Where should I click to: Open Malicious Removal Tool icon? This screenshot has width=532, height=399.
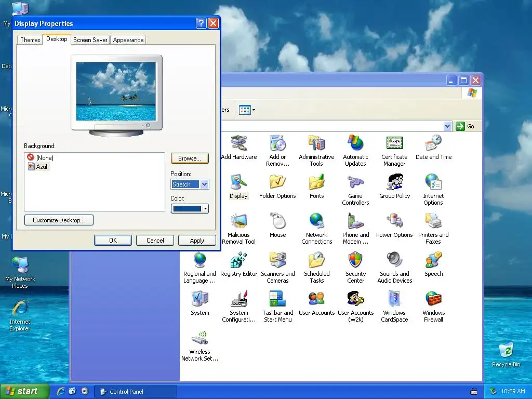238,229
